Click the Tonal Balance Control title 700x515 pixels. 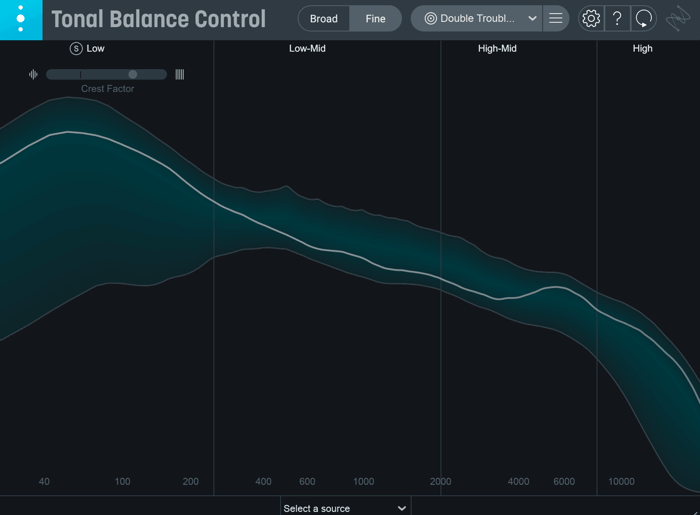(x=158, y=19)
